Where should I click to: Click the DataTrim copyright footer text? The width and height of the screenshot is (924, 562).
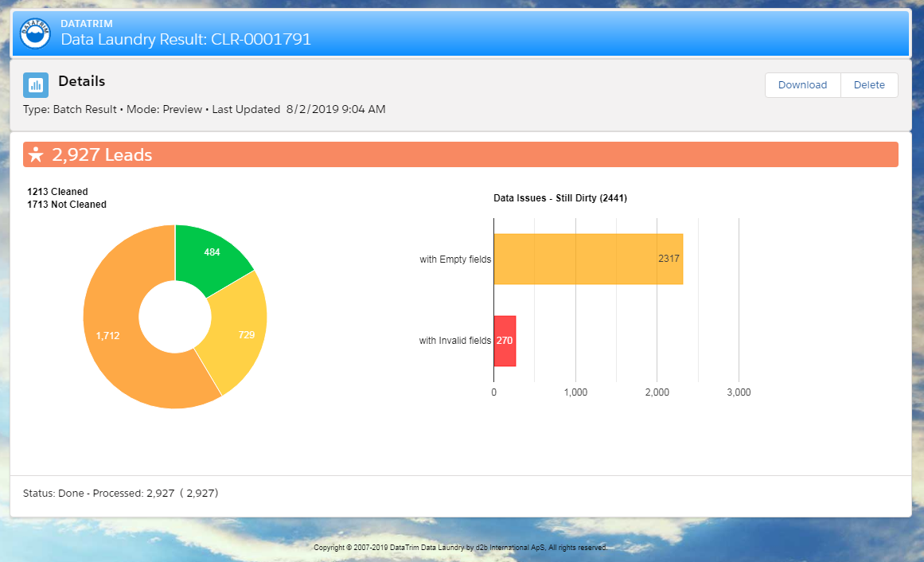coord(461,548)
